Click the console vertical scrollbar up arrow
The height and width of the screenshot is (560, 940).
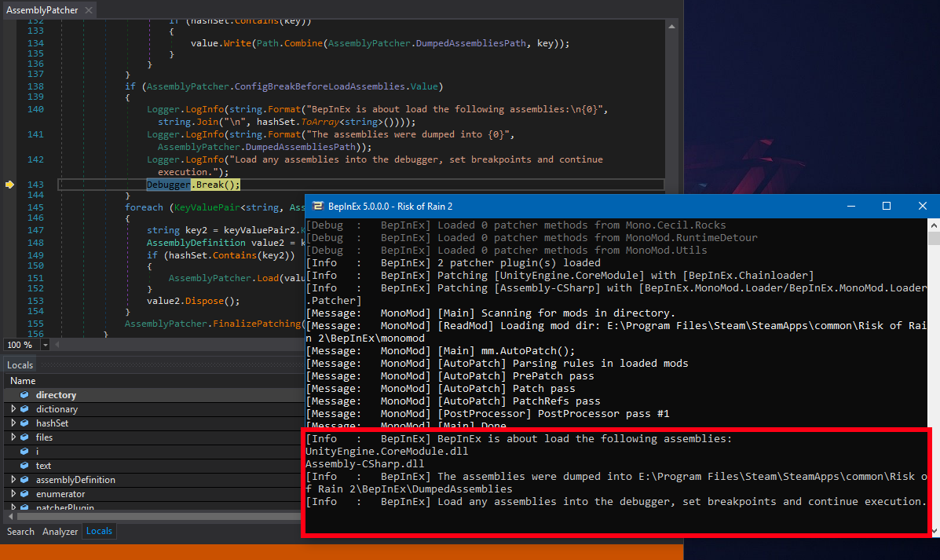934,225
